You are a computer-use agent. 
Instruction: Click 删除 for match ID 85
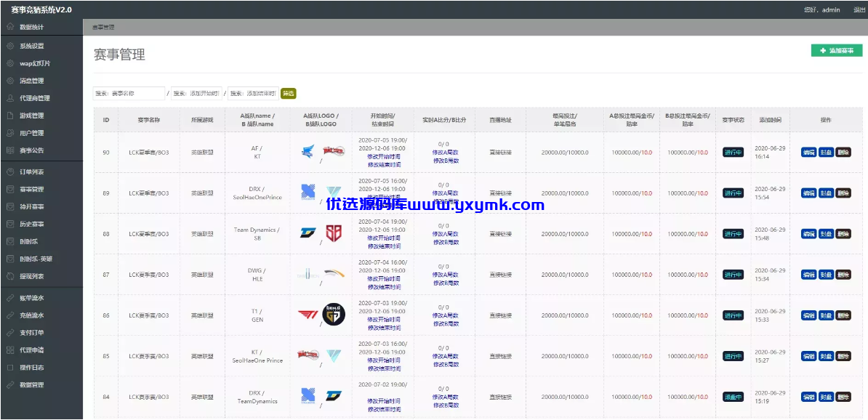[843, 356]
